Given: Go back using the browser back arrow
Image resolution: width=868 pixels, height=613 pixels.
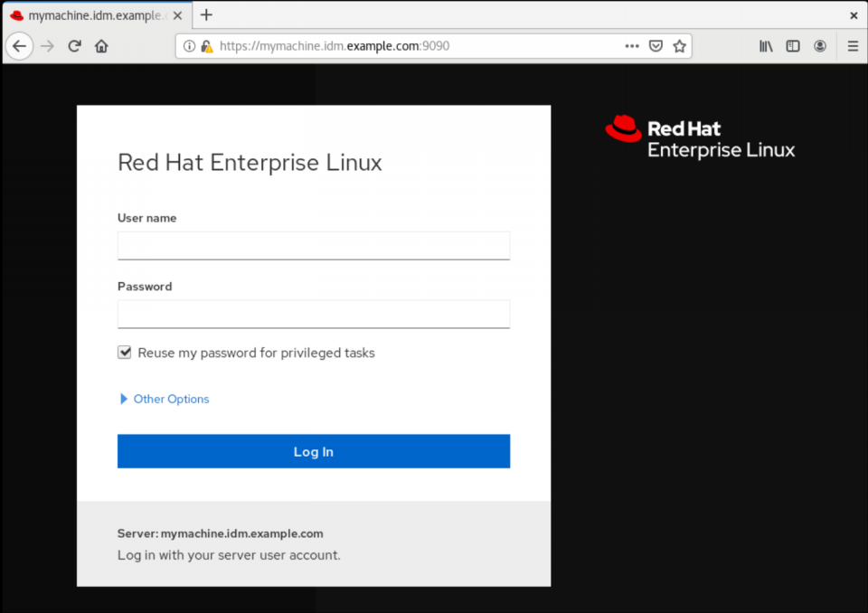Looking at the screenshot, I should 19,46.
